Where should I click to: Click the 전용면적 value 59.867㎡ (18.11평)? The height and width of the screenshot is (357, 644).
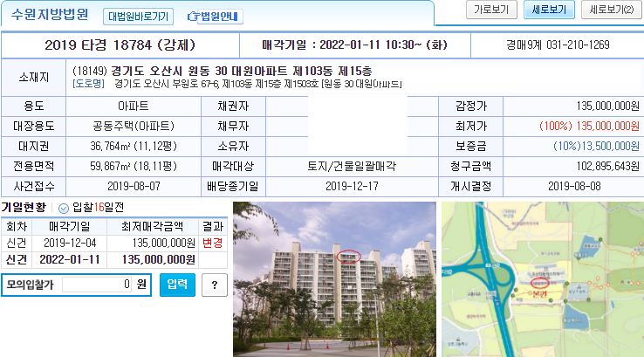point(134,167)
